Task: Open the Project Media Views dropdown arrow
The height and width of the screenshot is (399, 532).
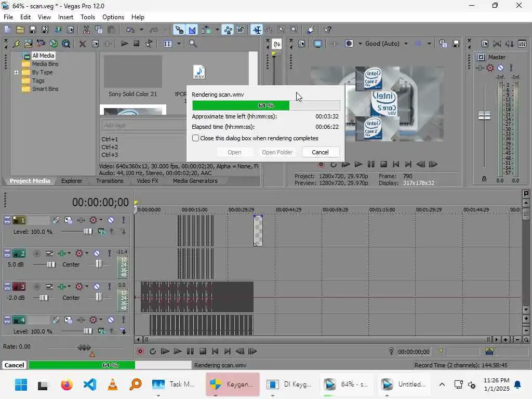Action: (179, 44)
